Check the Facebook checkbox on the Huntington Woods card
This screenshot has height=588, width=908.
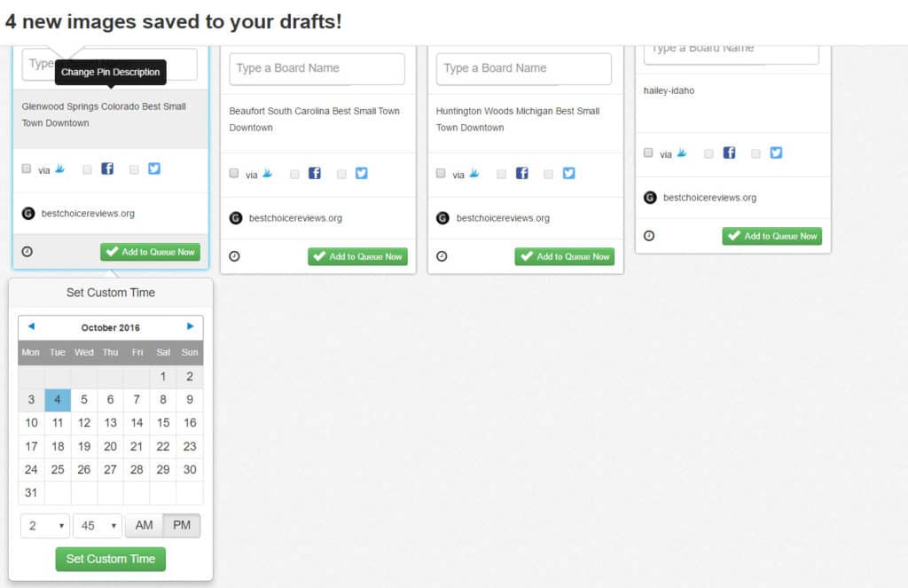[500, 173]
